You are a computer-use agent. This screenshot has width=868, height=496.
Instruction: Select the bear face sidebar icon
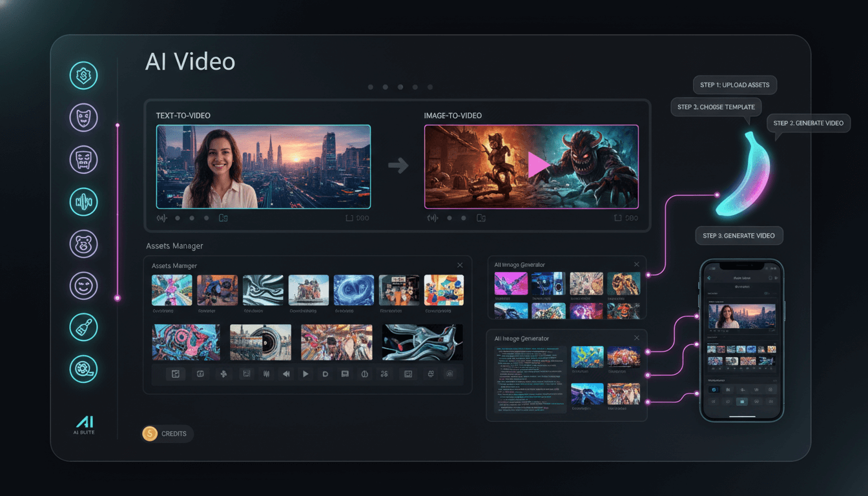pyautogui.click(x=83, y=243)
